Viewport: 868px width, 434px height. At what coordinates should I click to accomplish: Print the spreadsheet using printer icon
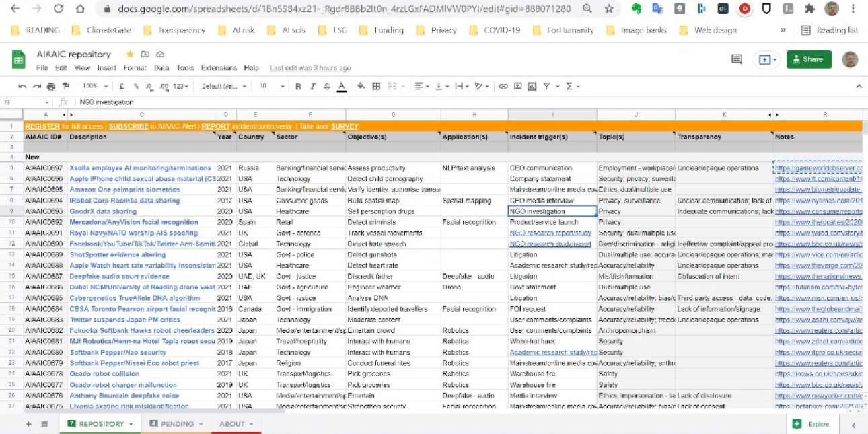click(51, 86)
